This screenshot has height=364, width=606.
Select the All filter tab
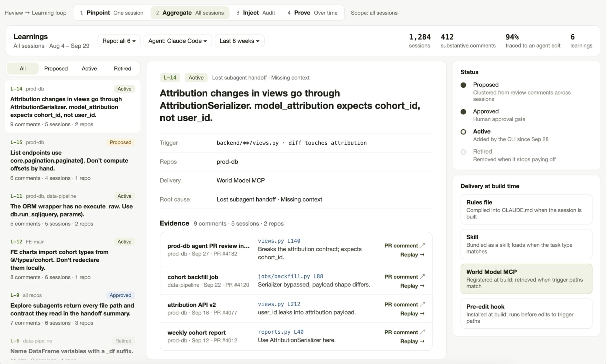(23, 69)
